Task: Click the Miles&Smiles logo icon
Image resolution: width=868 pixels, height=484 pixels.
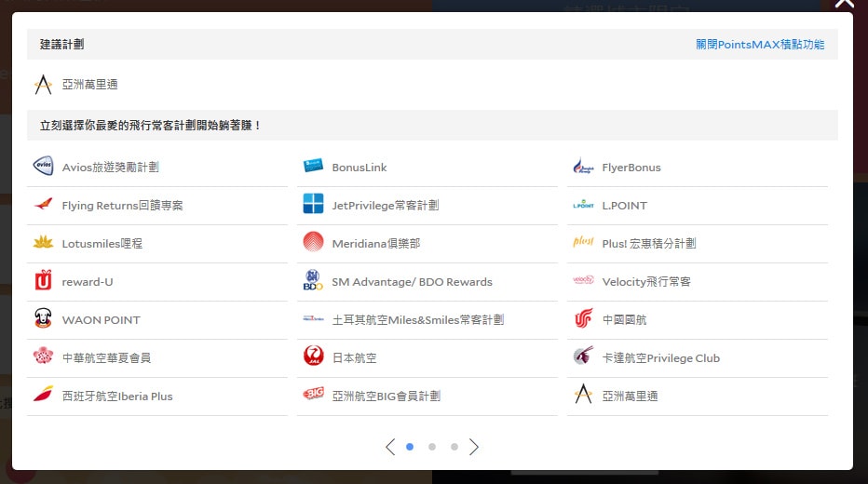Action: [313, 318]
